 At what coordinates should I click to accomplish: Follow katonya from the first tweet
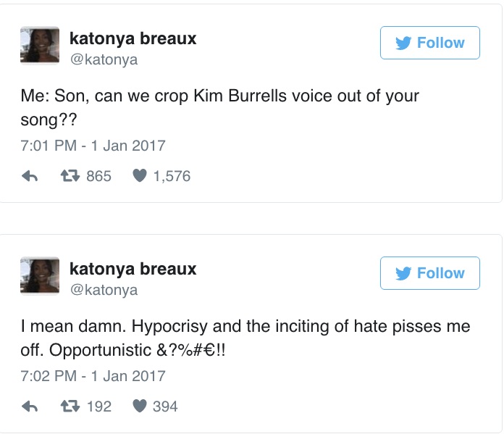(x=429, y=43)
